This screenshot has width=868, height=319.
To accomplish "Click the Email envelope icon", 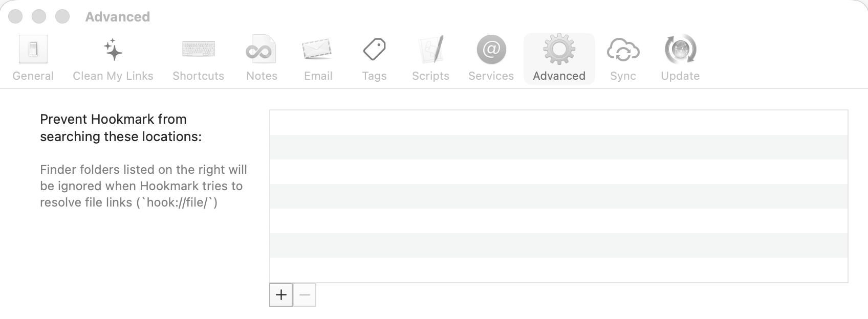I will pos(318,50).
